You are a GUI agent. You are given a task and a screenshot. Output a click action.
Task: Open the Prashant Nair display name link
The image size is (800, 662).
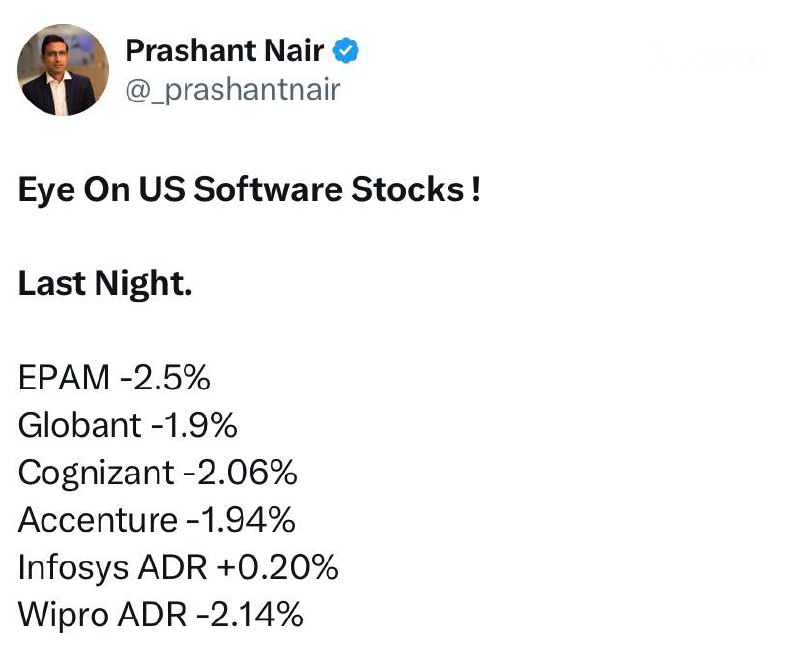pyautogui.click(x=224, y=50)
